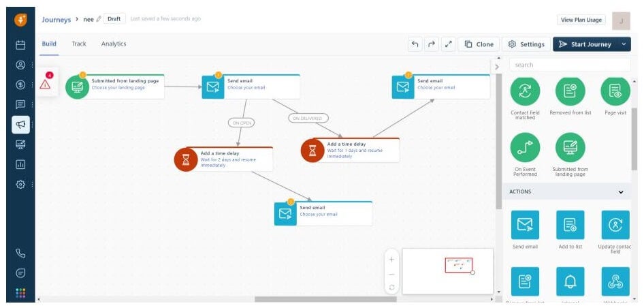Click the canvas minimap overview
The height and width of the screenshot is (308, 644).
pos(447,271)
